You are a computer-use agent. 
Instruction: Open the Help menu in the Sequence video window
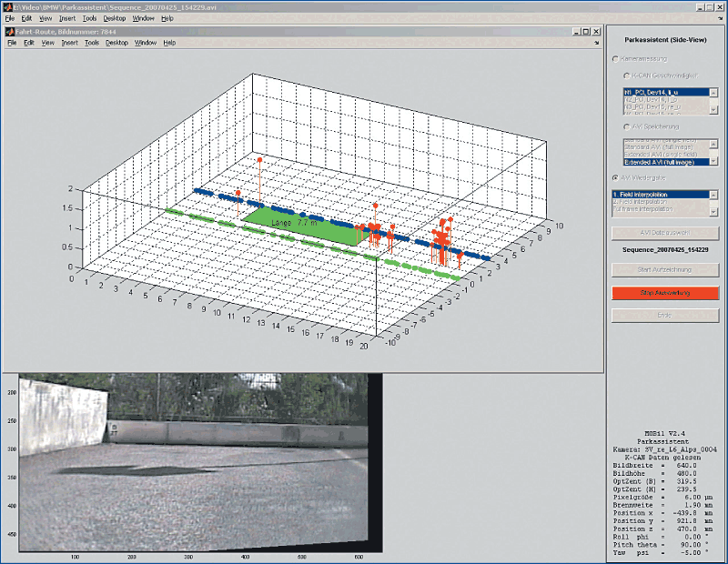coord(166,17)
